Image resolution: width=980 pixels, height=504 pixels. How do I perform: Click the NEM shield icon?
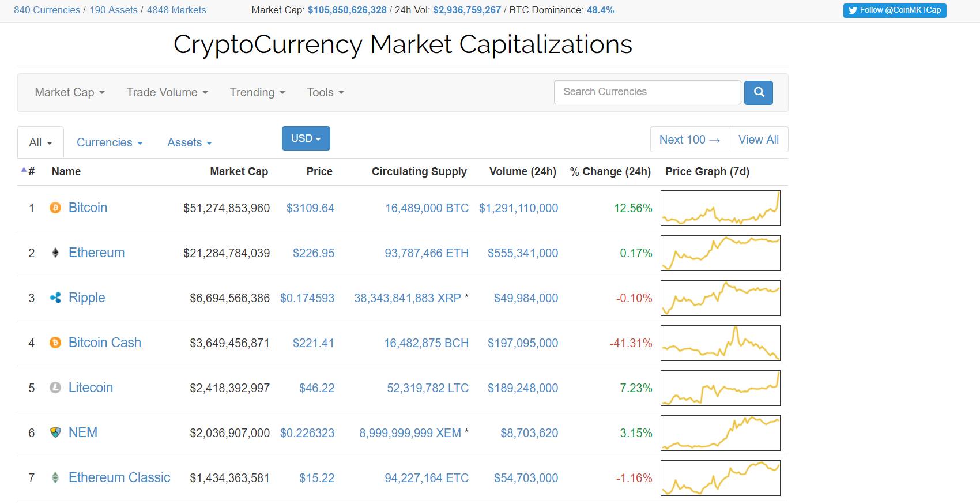55,432
